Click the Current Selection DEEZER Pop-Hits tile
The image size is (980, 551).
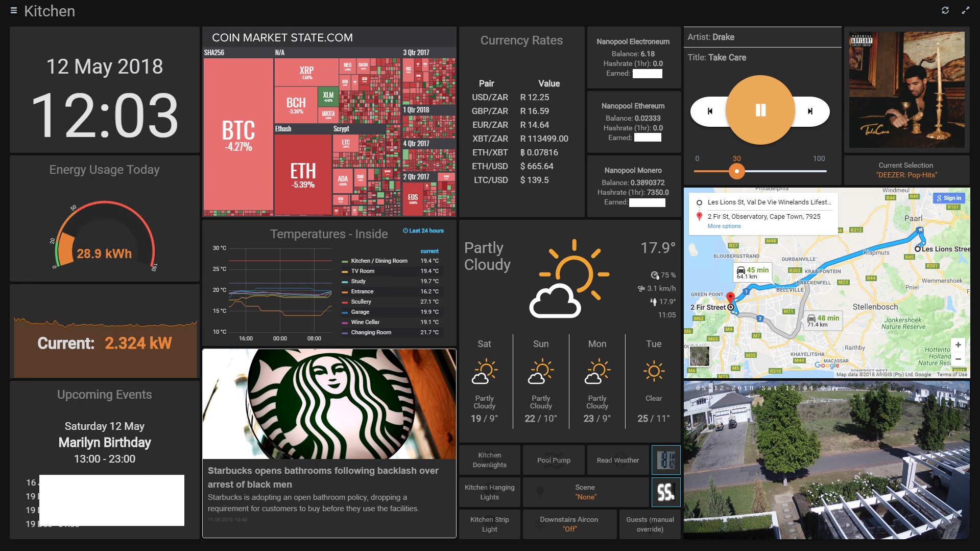[906, 170]
